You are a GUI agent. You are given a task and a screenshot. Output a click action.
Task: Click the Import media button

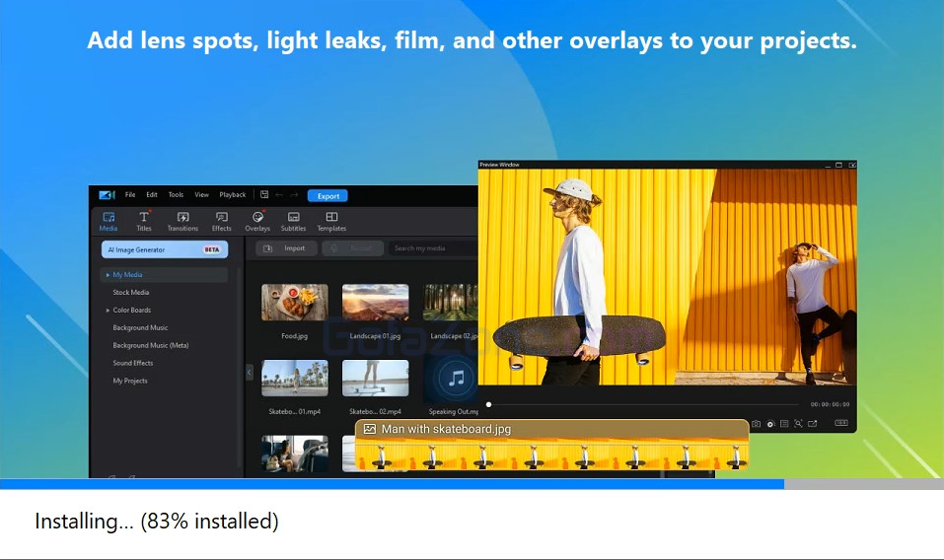(x=287, y=248)
